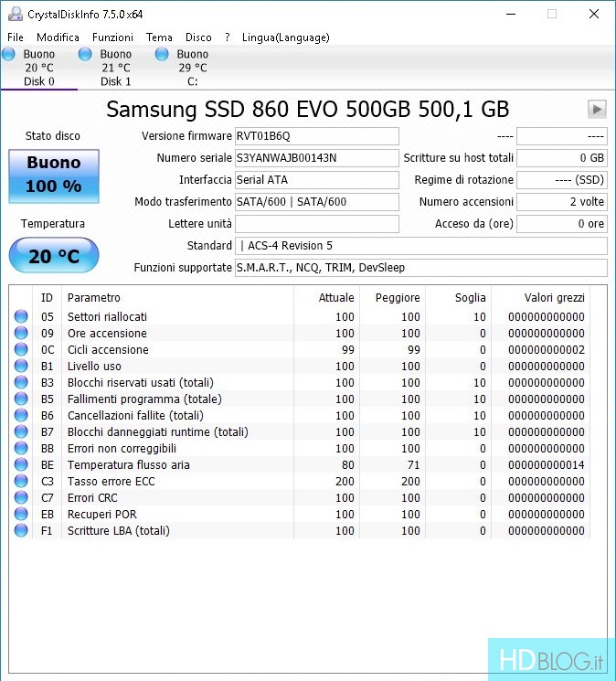Screen dimensions: 616x681
Task: Open the Funzioni menu
Action: (112, 37)
